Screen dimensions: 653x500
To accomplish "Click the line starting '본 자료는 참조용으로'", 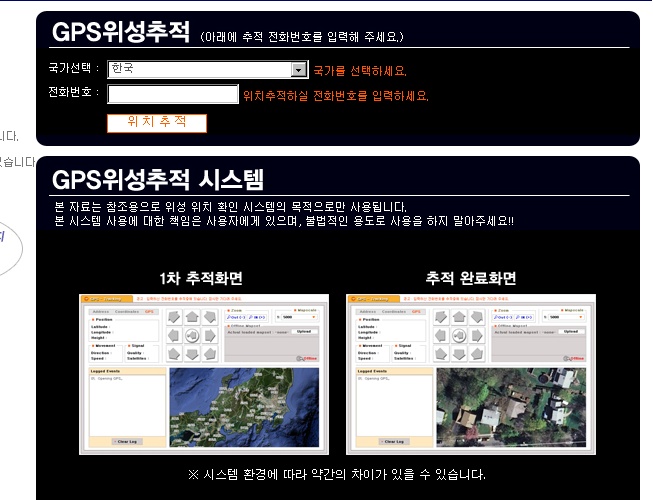I will (230, 207).
